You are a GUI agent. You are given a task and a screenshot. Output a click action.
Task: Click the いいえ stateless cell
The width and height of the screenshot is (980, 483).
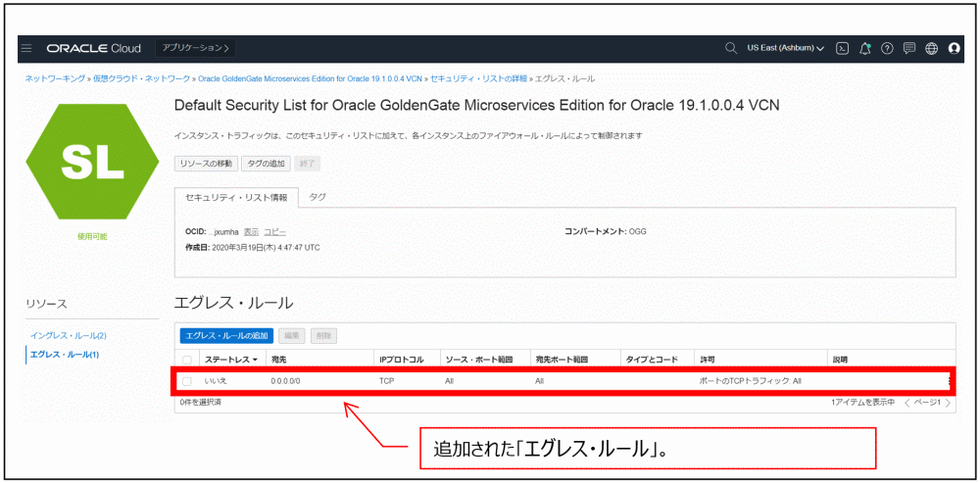[216, 380]
